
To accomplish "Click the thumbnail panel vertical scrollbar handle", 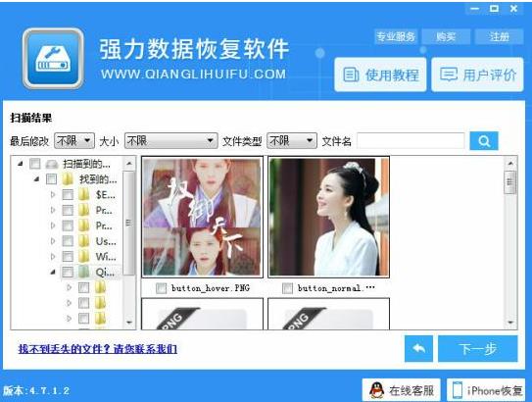I will point(510,182).
